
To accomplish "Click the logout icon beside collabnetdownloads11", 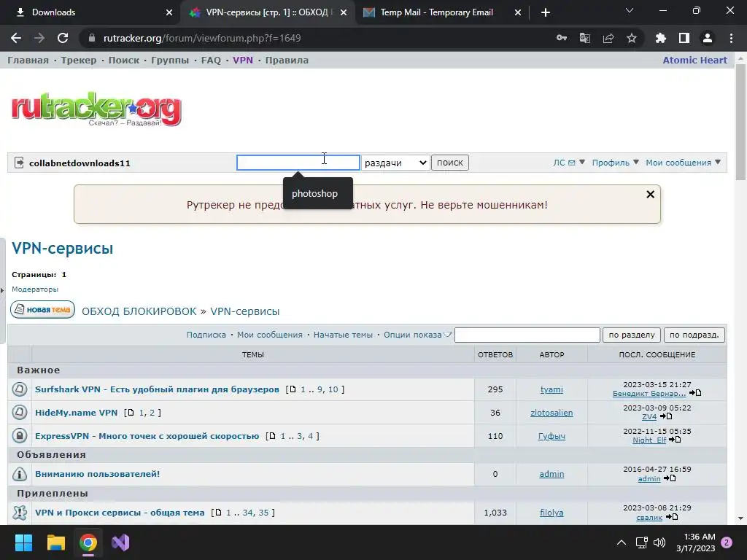I will (x=19, y=163).
